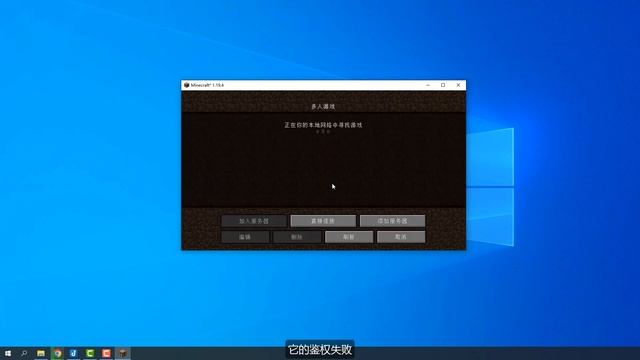This screenshot has width=640, height=360.
Task: Close the Minecraft window
Action: point(458,85)
